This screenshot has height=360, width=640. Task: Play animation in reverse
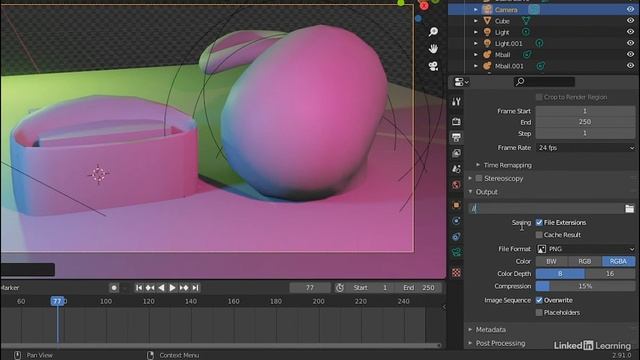[161, 288]
